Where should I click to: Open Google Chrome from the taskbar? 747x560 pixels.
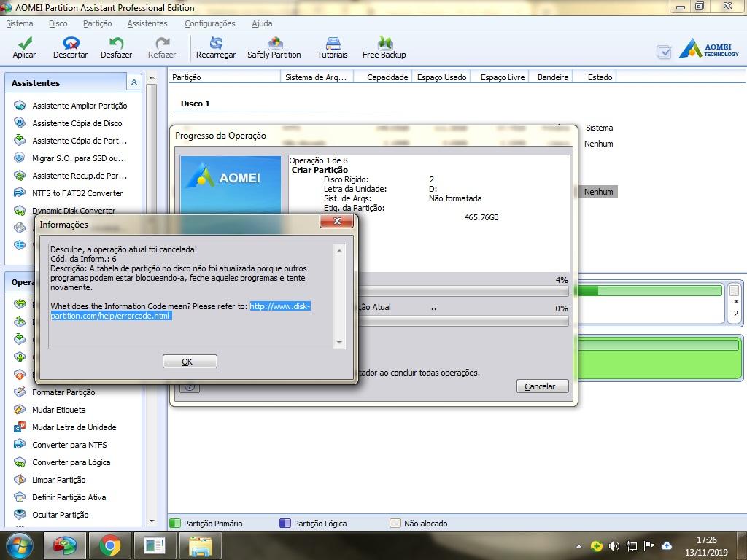pyautogui.click(x=110, y=545)
